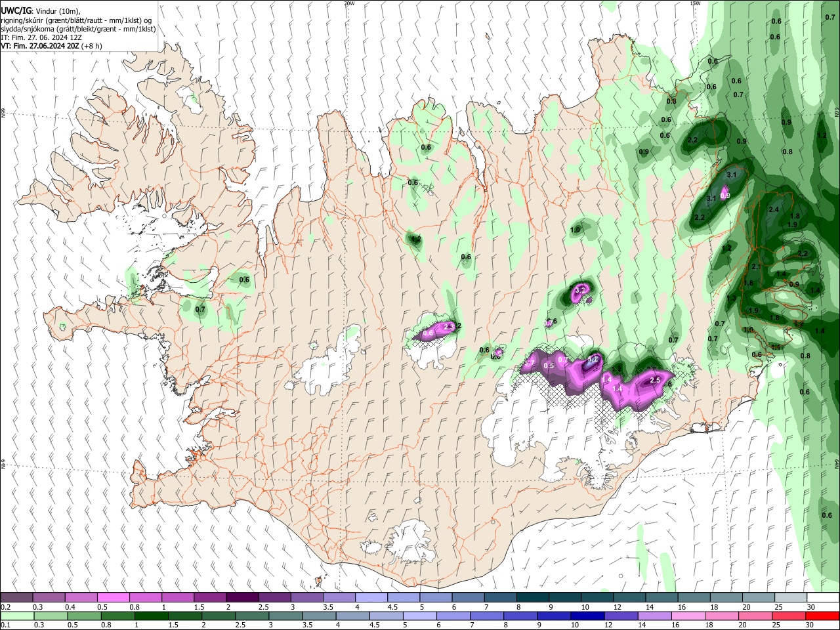Screen dimensions: 840x630
Task: Click the 'rigning/skúrir' legend description line
Action: 76,20
